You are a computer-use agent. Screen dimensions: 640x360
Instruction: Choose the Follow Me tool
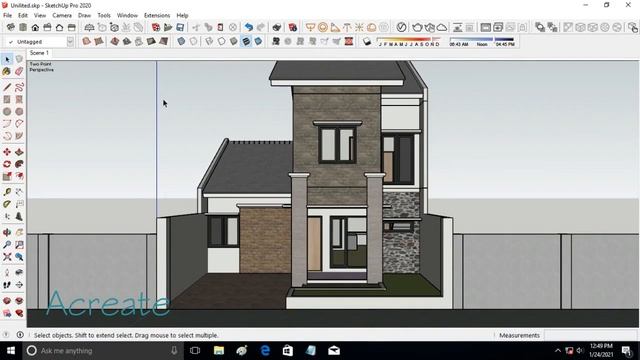(19, 164)
